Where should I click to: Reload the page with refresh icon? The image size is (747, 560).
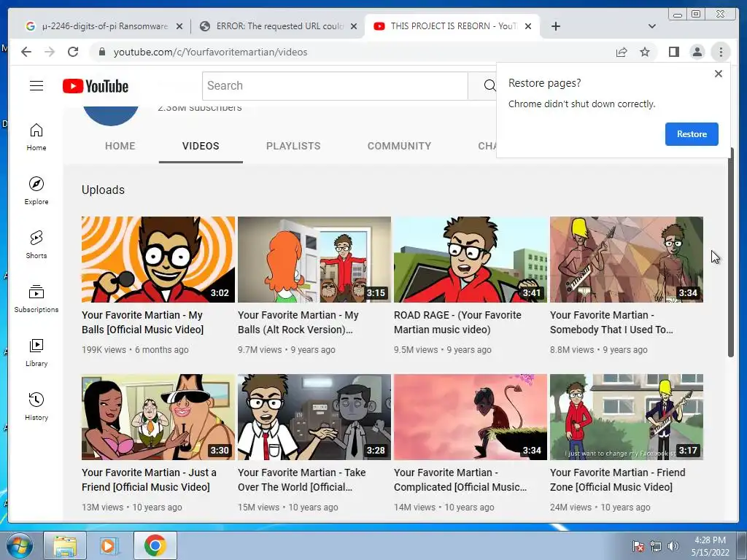click(x=73, y=52)
